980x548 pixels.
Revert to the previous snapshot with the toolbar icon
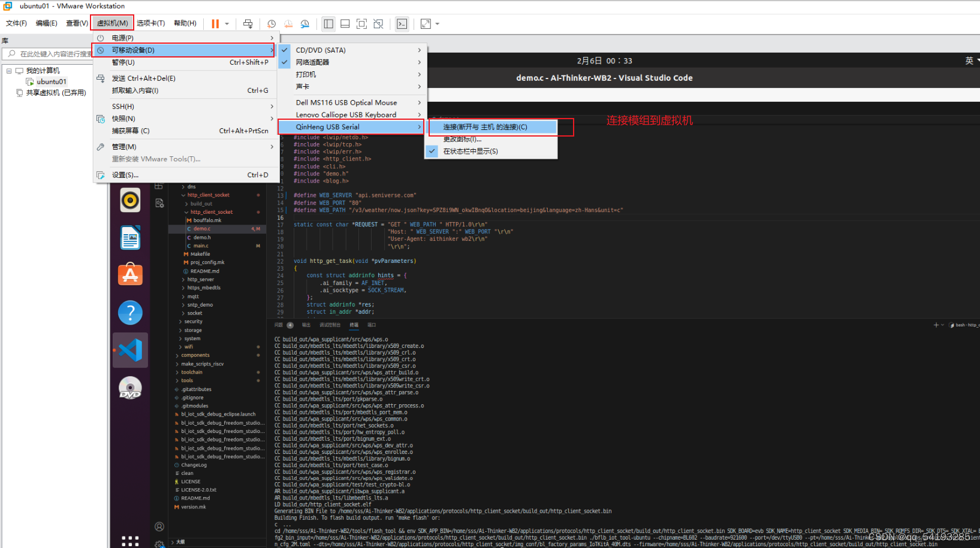click(288, 24)
